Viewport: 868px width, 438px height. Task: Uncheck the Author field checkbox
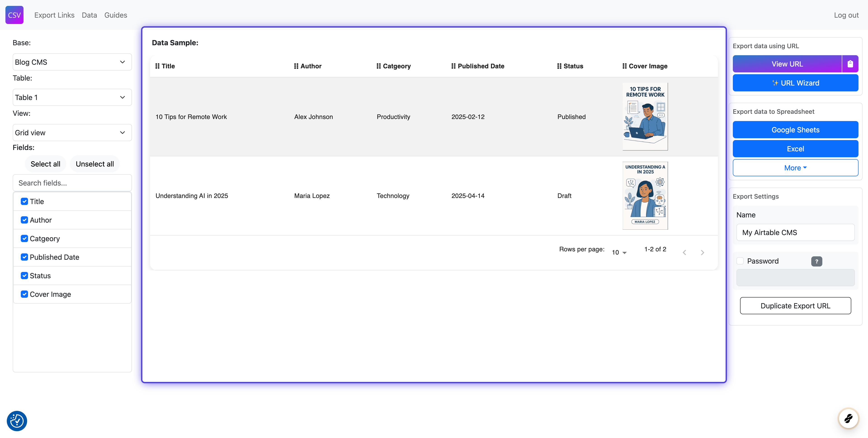[x=24, y=220]
